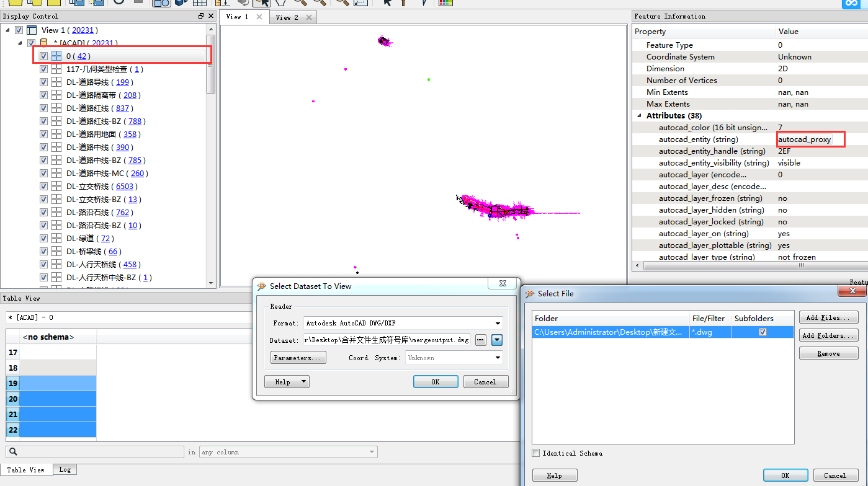This screenshot has width=868, height=486.
Task: Click grid icon of DL-道路用地面 layer
Action: coord(56,134)
